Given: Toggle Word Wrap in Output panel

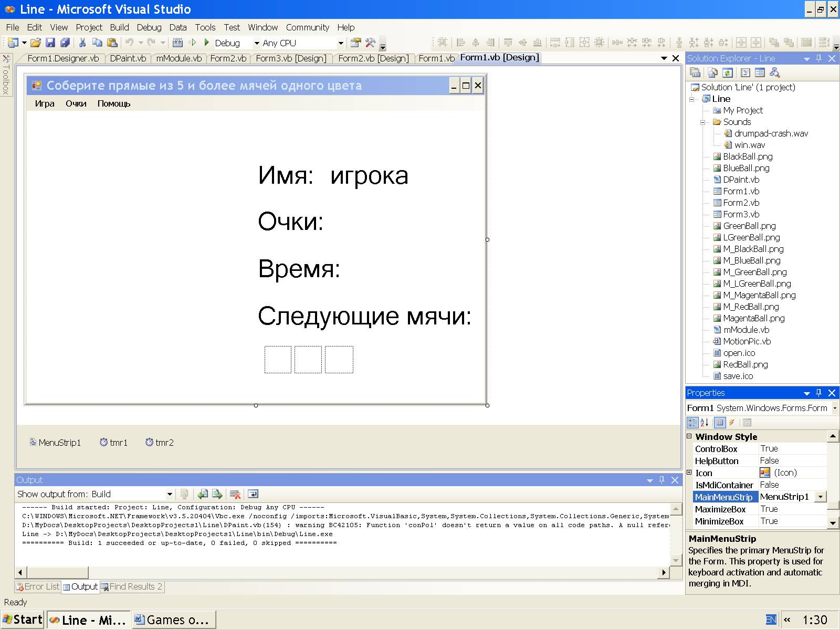Looking at the screenshot, I should 253,494.
